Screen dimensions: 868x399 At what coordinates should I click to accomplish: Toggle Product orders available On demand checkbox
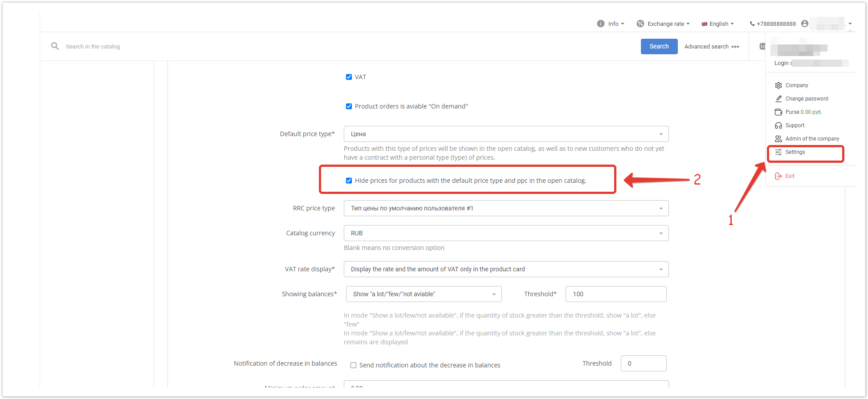pyautogui.click(x=349, y=106)
